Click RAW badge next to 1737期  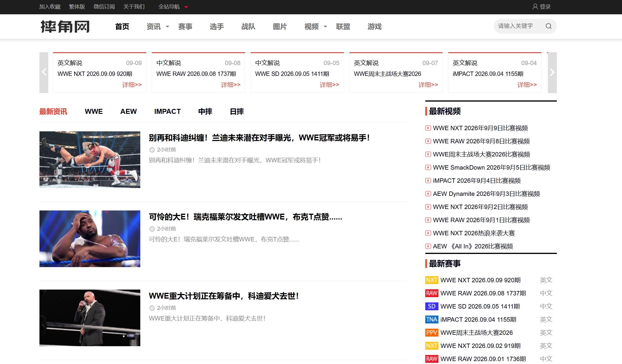432,293
